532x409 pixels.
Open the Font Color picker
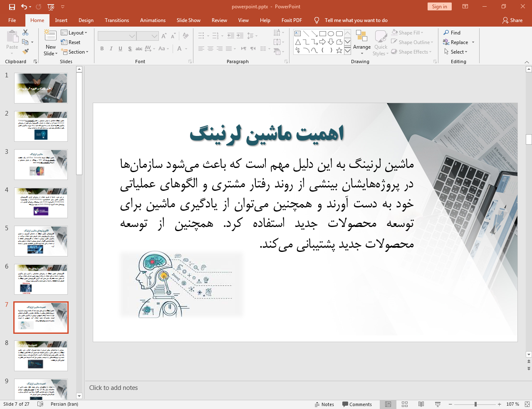(x=180, y=49)
